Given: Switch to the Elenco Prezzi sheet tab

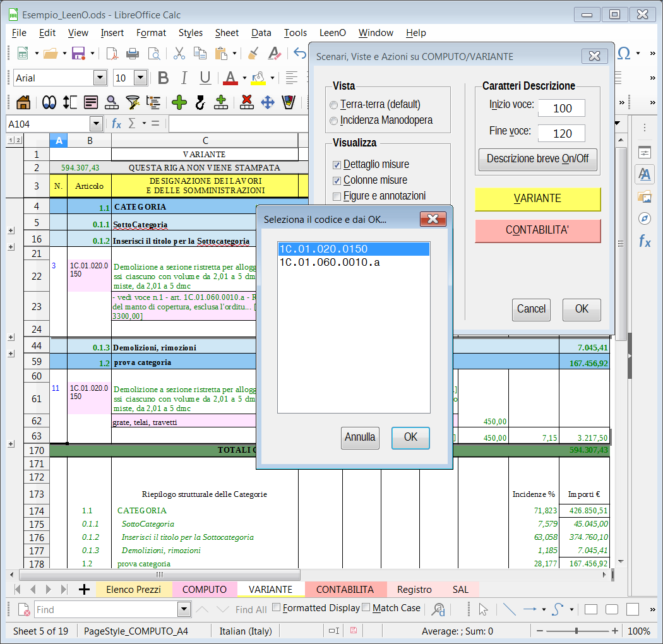Looking at the screenshot, I should coord(134,590).
